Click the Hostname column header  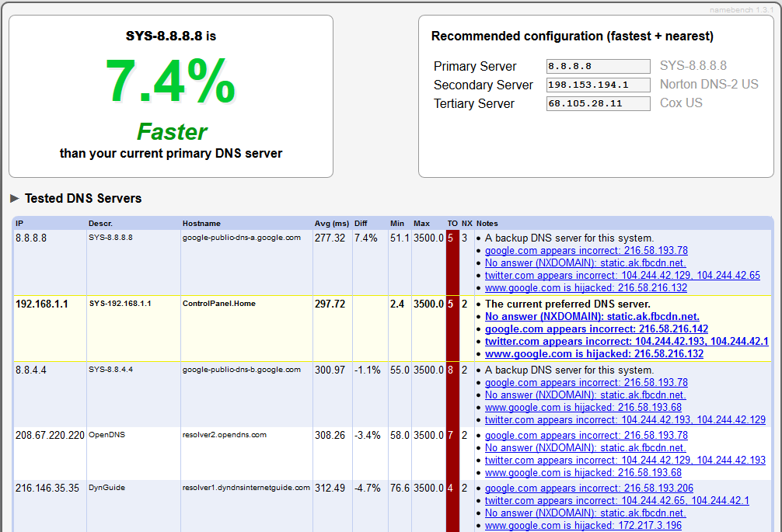tap(201, 223)
